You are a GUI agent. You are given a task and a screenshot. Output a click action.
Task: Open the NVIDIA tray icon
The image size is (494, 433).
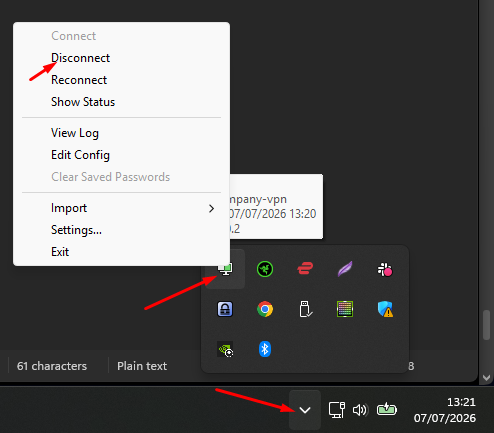225,349
